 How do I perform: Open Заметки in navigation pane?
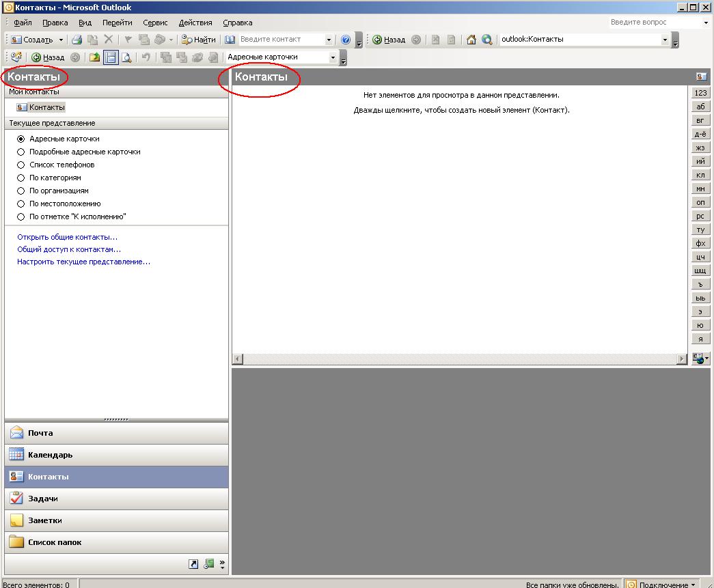(117, 520)
